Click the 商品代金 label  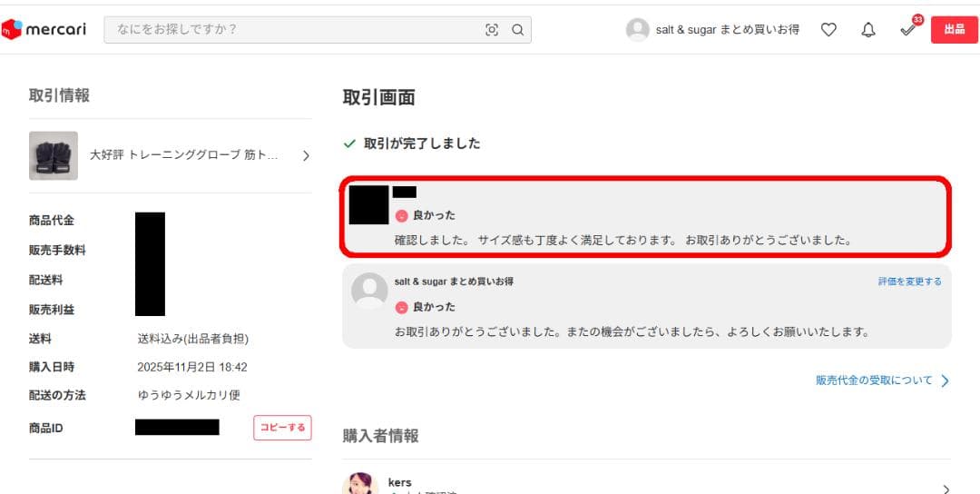click(x=52, y=220)
